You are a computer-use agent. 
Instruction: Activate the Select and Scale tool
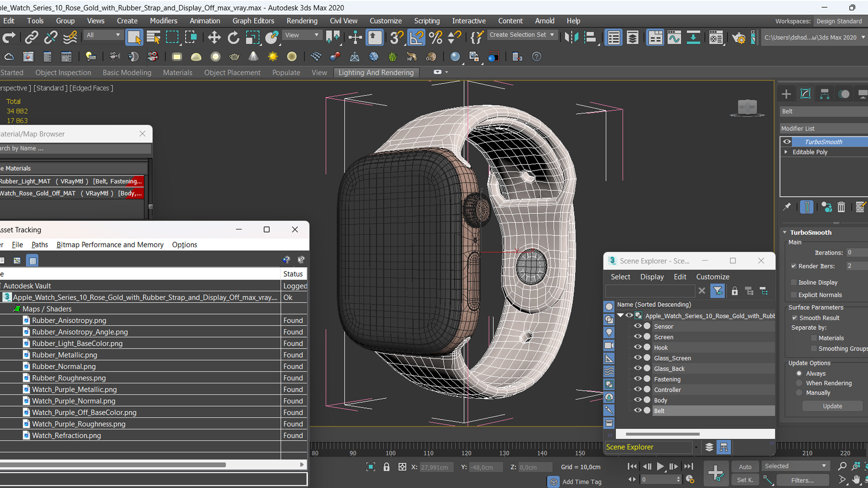tap(252, 38)
